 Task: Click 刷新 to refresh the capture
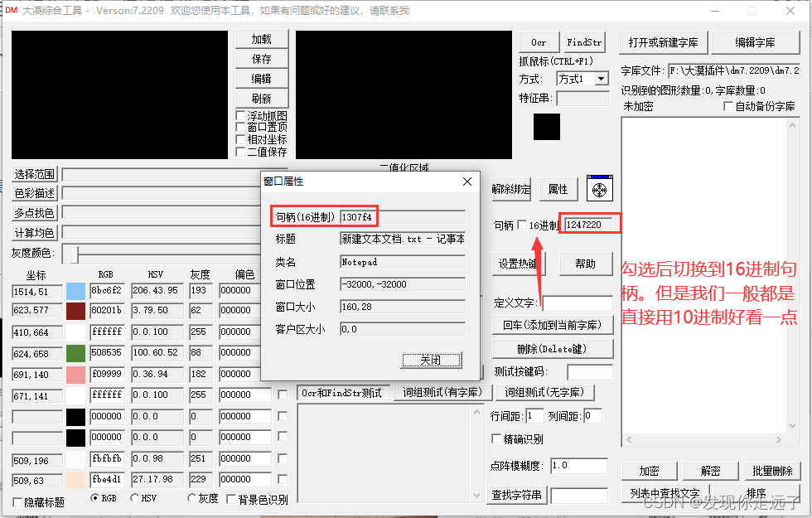[262, 99]
